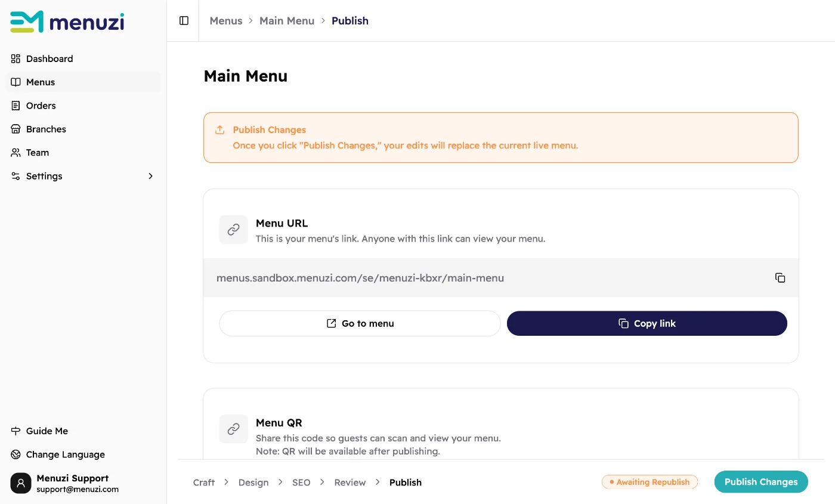Click the Change Language globe icon
Screen dimensions: 835x504
pos(16,454)
